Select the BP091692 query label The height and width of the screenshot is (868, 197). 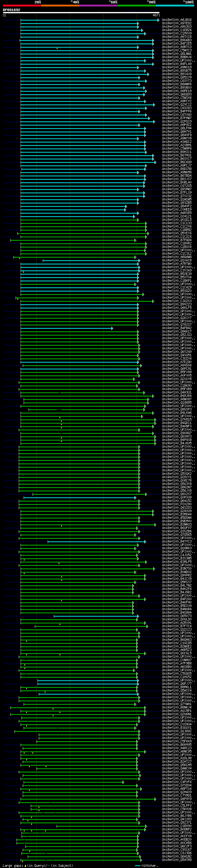pyautogui.click(x=11, y=10)
